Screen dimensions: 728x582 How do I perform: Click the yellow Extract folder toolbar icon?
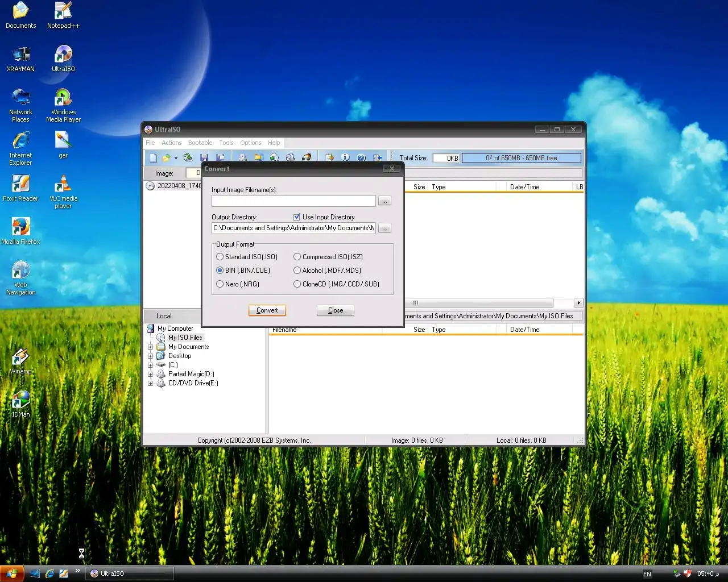(x=258, y=157)
